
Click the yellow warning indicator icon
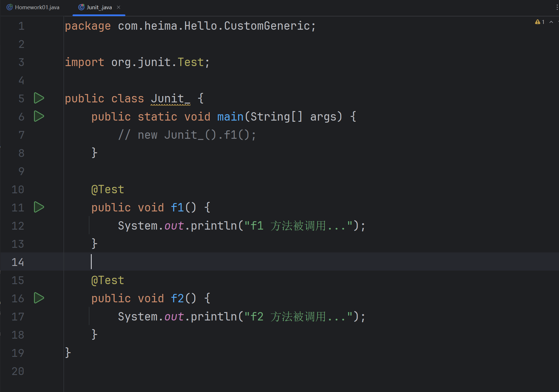click(537, 22)
